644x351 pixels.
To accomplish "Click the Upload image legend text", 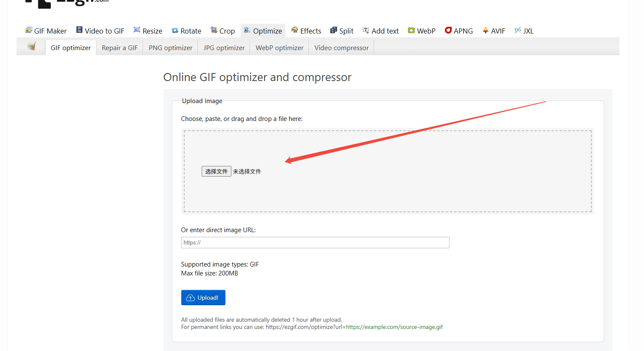I will (x=202, y=101).
